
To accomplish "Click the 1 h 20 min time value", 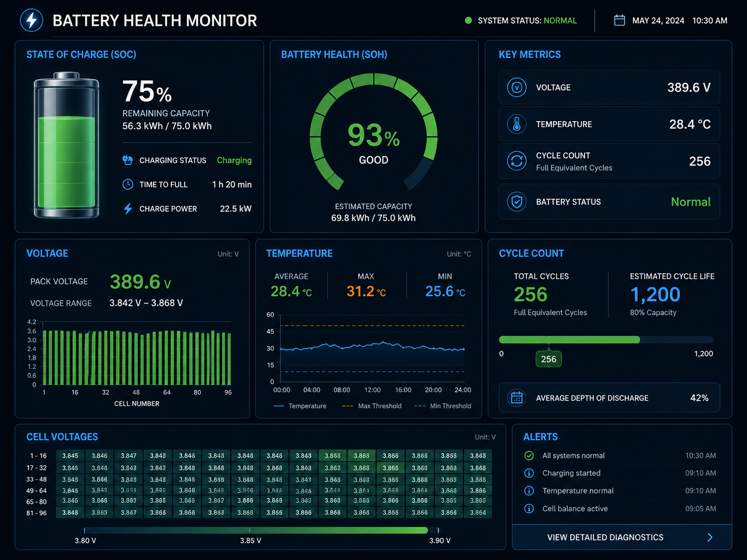I will [232, 185].
